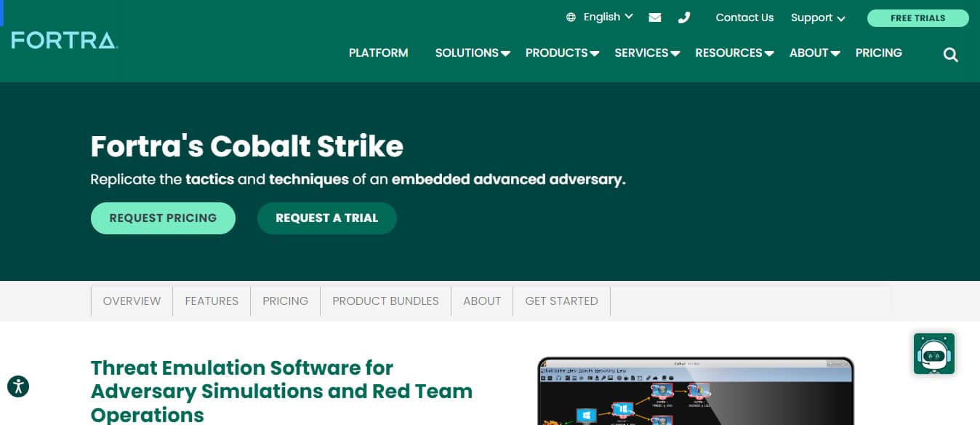The height and width of the screenshot is (425, 980).
Task: Open the accessibility options icon
Action: coord(18,386)
